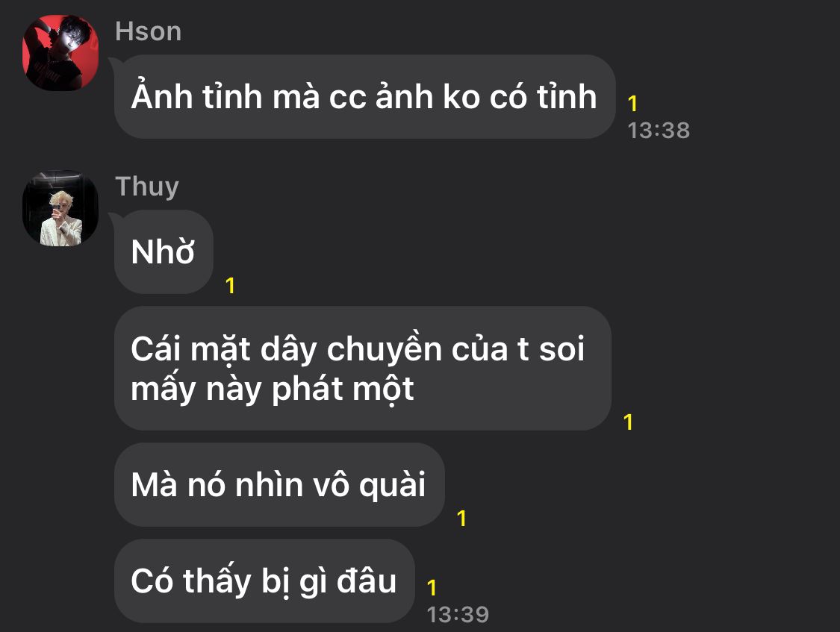
Task: Tap the yellow count beside Mà nó nhìn vô quài
Action: (461, 518)
